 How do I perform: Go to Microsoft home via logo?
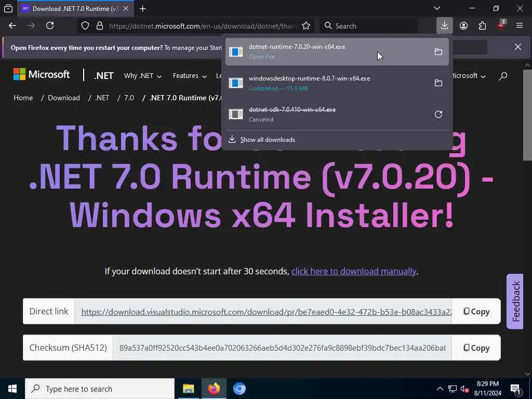(42, 74)
